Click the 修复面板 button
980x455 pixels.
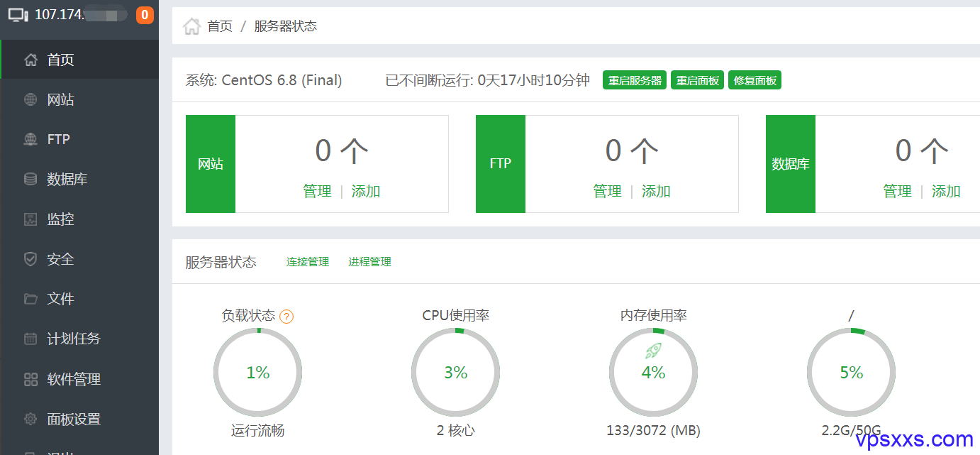tap(755, 80)
